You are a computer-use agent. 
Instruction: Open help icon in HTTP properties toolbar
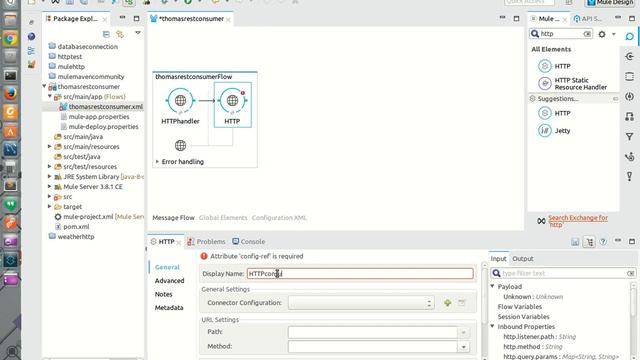coord(603,242)
